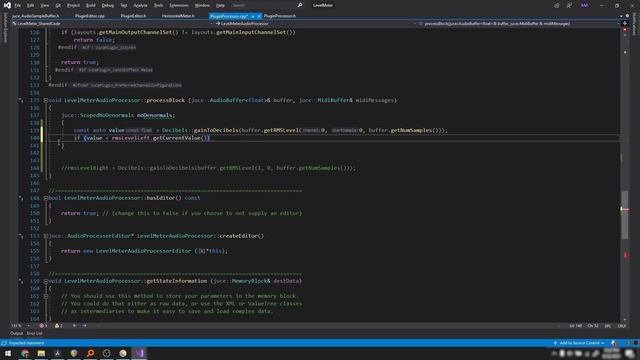Open the Debug menu
640x360 pixels.
108,5
